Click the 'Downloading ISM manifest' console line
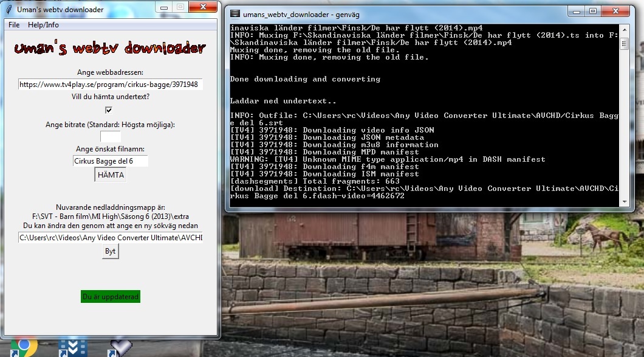 [x=324, y=173]
